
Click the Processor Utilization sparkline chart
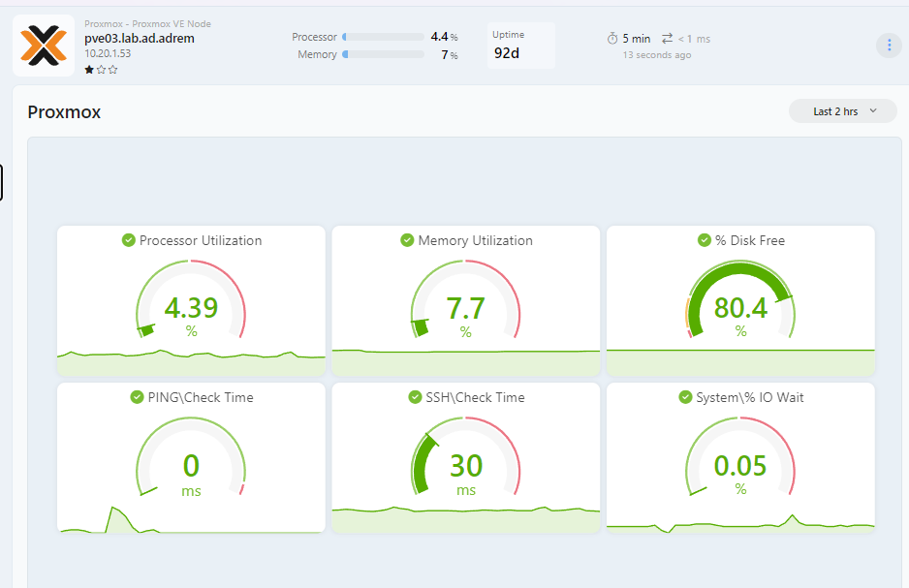coord(191,362)
